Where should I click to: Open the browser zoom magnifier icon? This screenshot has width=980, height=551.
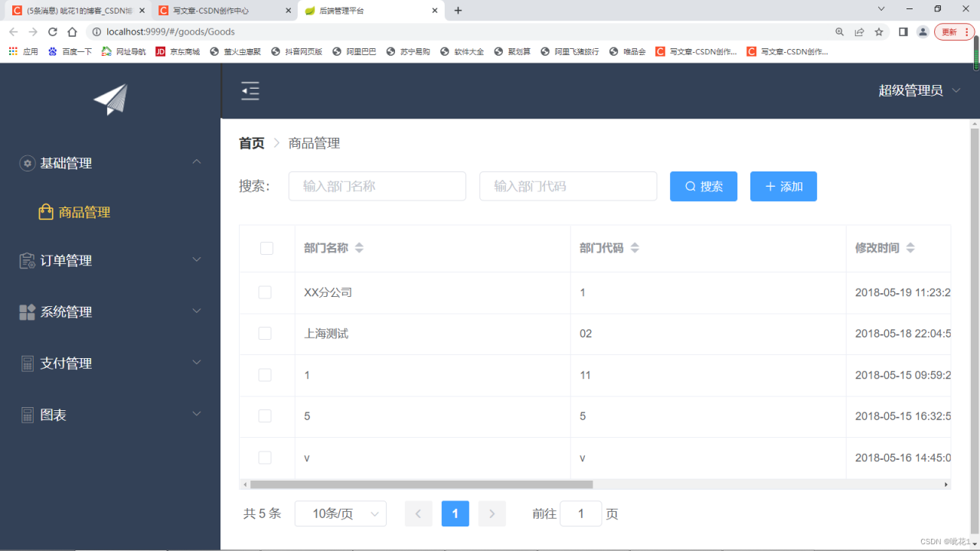tap(840, 32)
